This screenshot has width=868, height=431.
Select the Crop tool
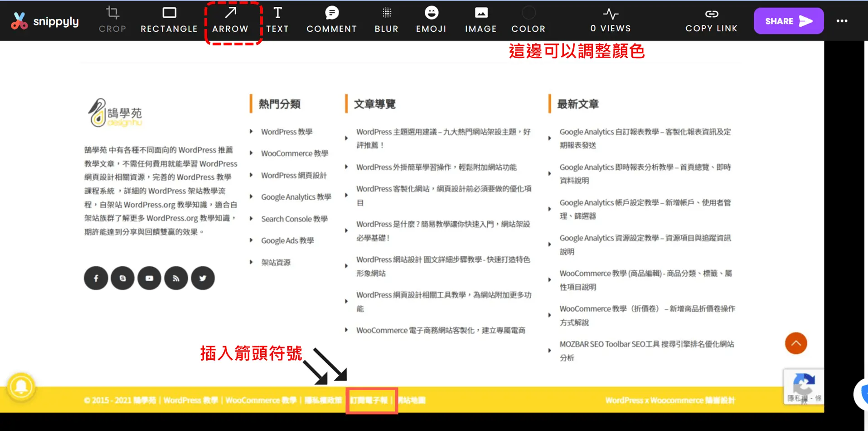click(x=112, y=20)
